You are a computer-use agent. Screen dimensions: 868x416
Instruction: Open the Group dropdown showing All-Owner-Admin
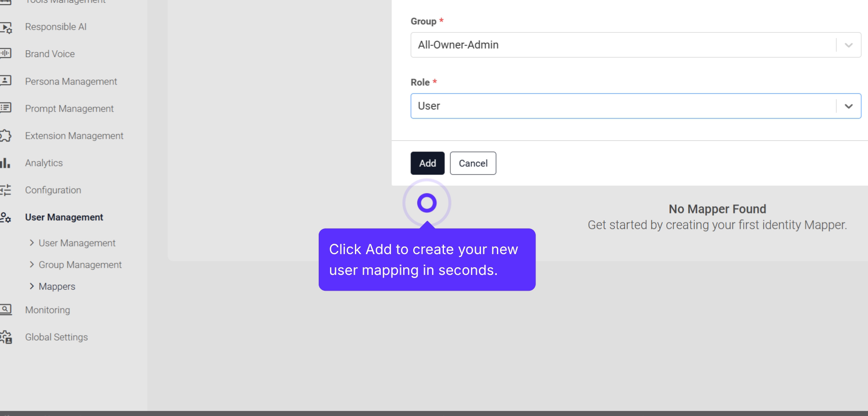coord(636,45)
